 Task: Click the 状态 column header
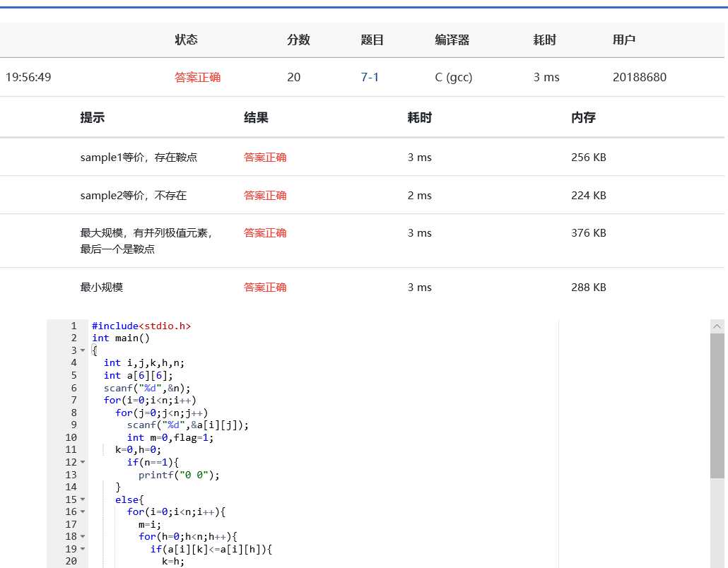click(186, 40)
